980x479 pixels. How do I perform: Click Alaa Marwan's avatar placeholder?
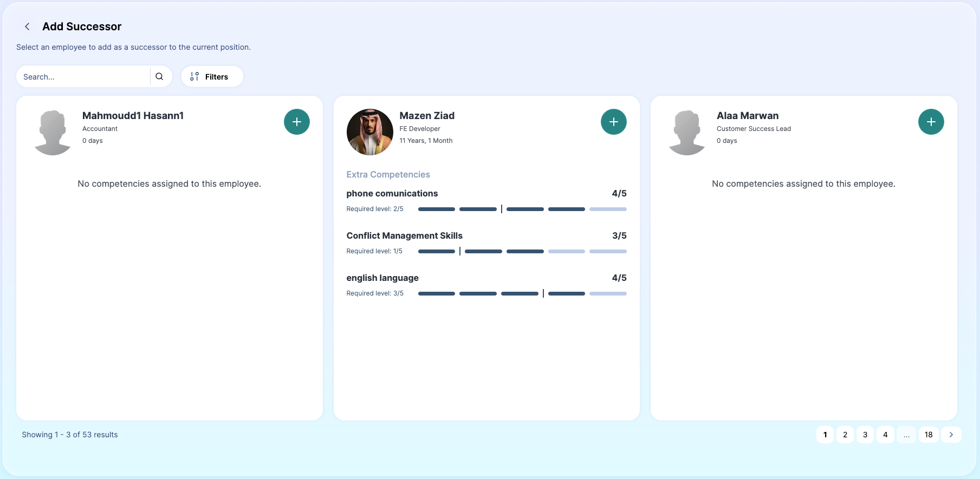pyautogui.click(x=687, y=133)
